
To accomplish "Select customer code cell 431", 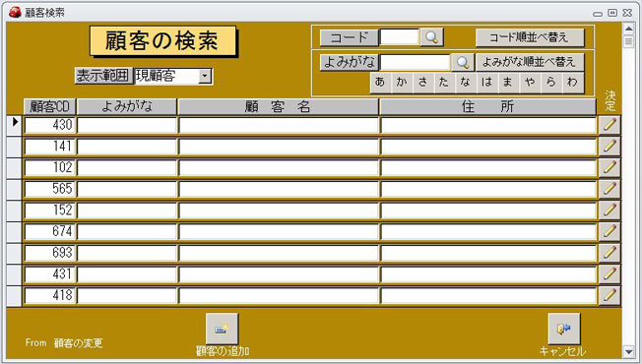I will tap(50, 274).
